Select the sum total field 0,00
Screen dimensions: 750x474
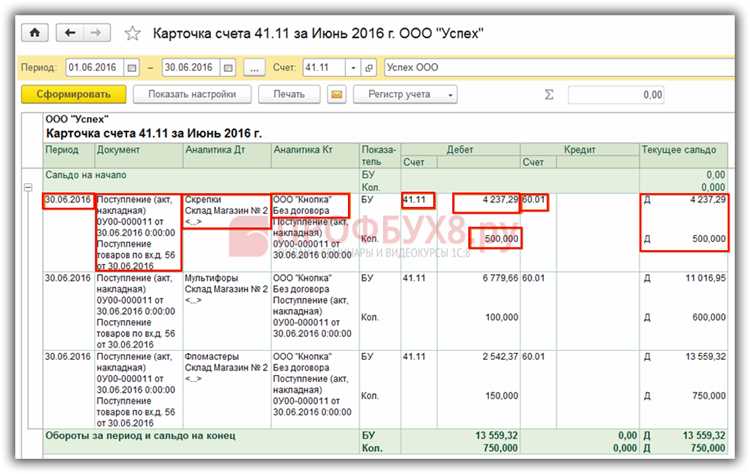pos(616,95)
